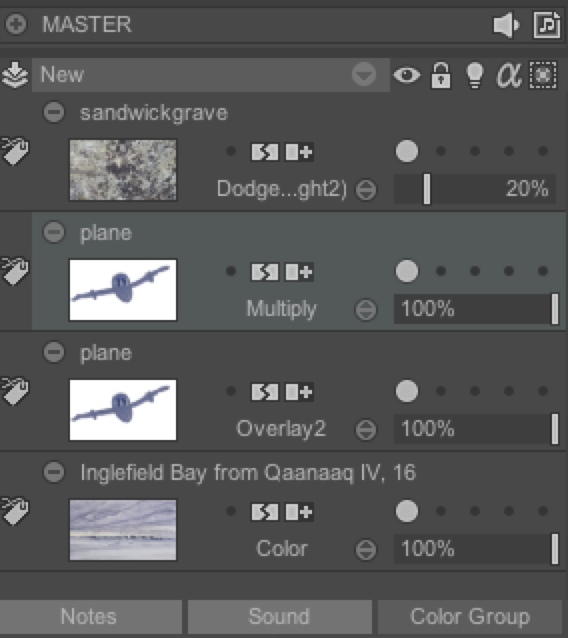
Task: Open the New layer dropdown arrow
Action: pos(363,75)
